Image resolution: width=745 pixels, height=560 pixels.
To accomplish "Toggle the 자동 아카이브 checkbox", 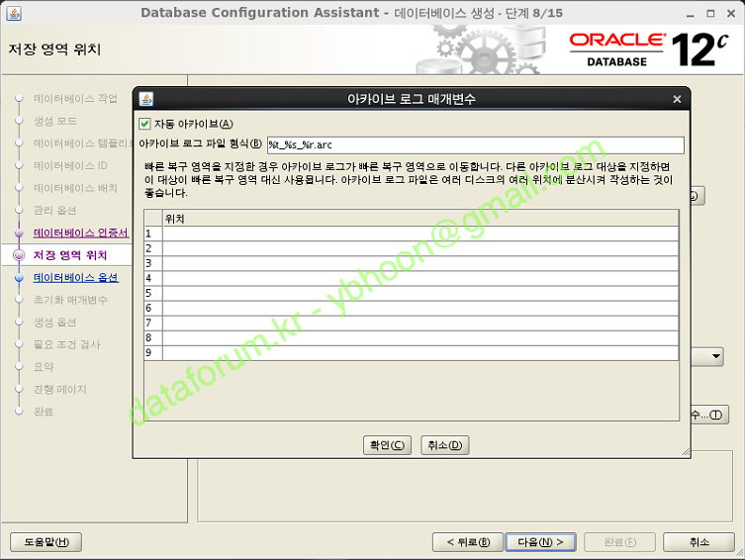I will tap(145, 124).
